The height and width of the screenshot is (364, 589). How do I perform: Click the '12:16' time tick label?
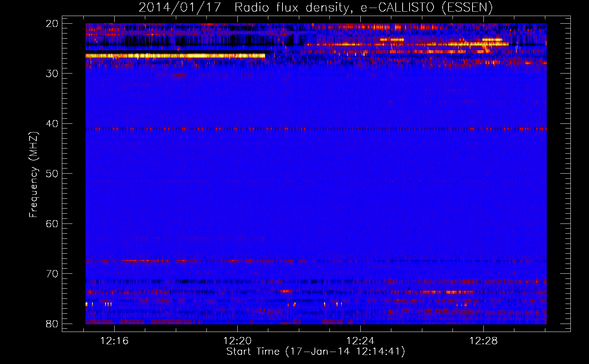[115, 341]
